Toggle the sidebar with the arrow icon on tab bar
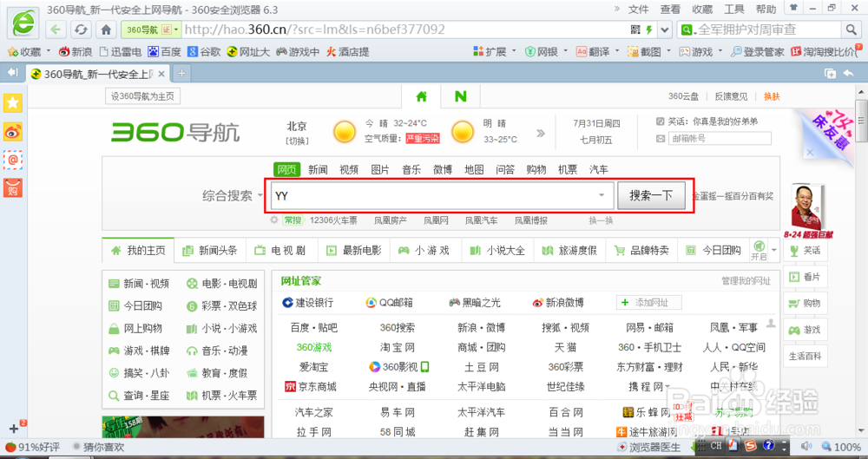This screenshot has height=459, width=868. tap(13, 73)
